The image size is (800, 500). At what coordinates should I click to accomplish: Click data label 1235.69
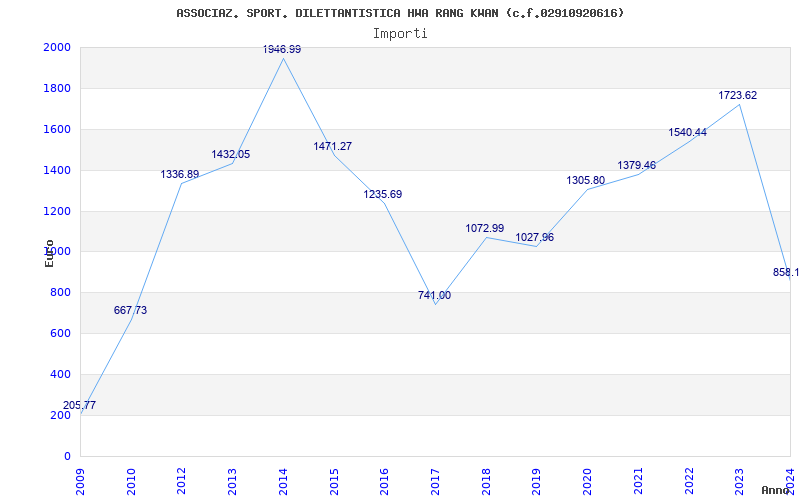pyautogui.click(x=383, y=194)
